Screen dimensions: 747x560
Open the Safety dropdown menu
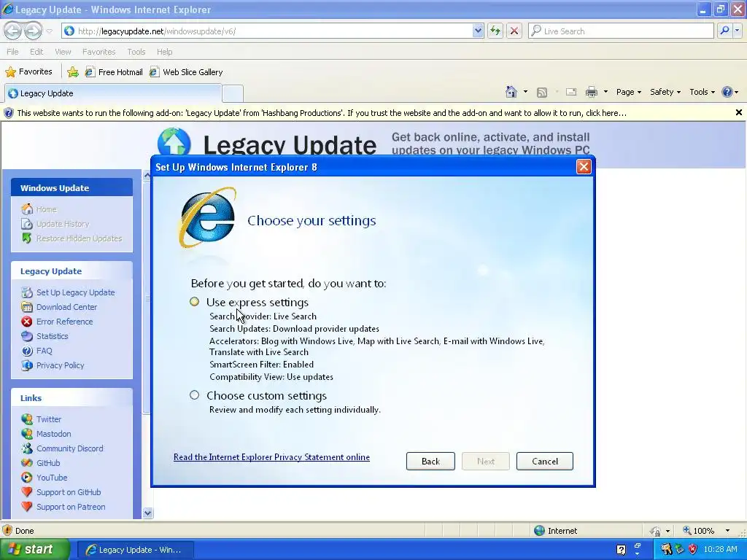(x=665, y=92)
